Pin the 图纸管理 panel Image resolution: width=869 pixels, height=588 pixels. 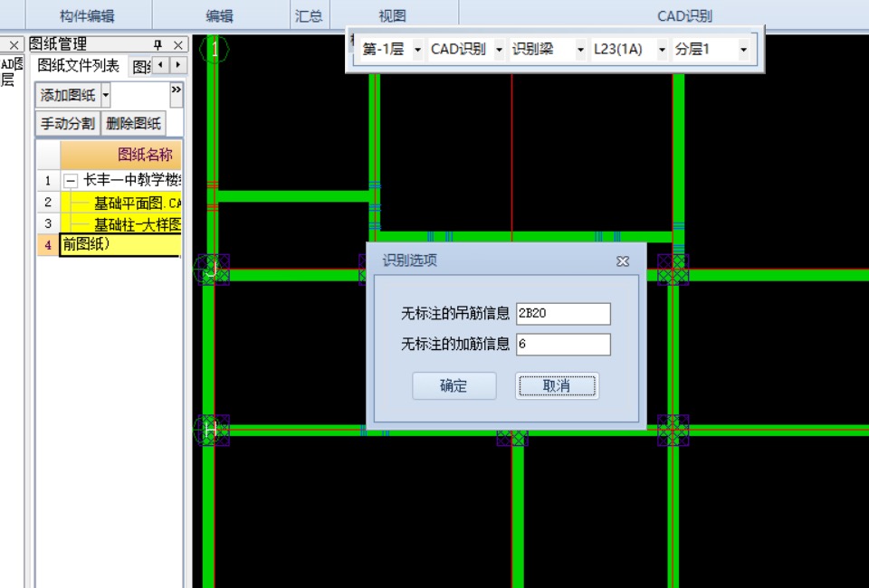point(158,44)
